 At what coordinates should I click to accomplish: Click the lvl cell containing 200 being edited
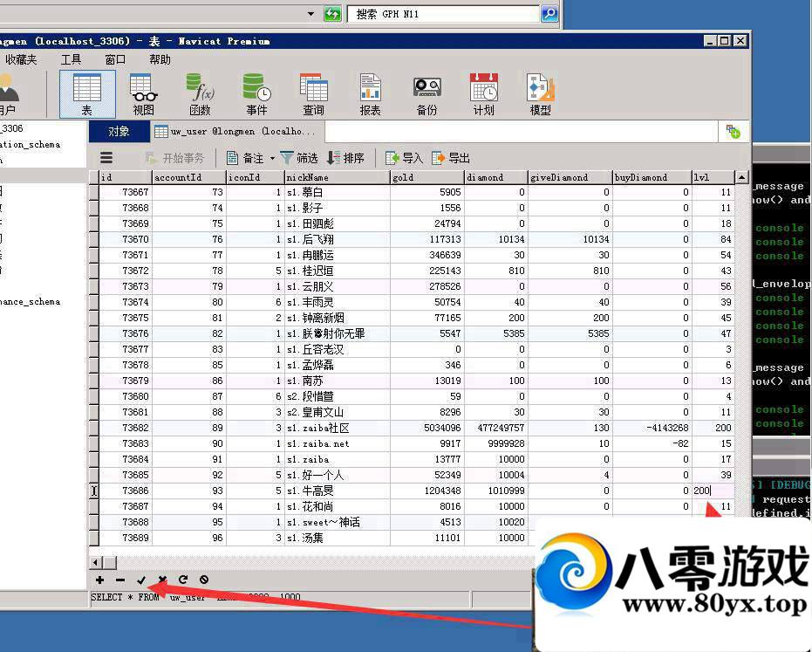712,491
